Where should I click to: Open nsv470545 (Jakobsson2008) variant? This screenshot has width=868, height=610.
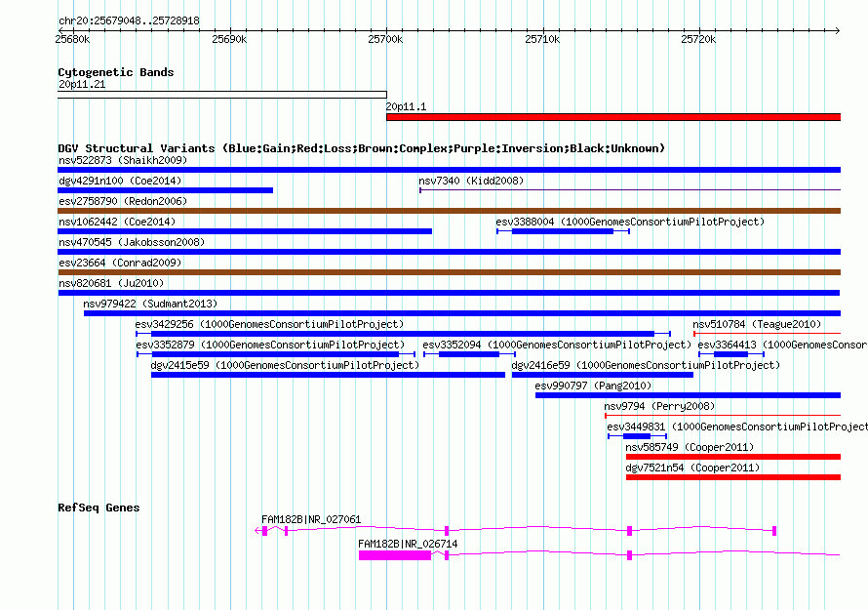tap(132, 242)
